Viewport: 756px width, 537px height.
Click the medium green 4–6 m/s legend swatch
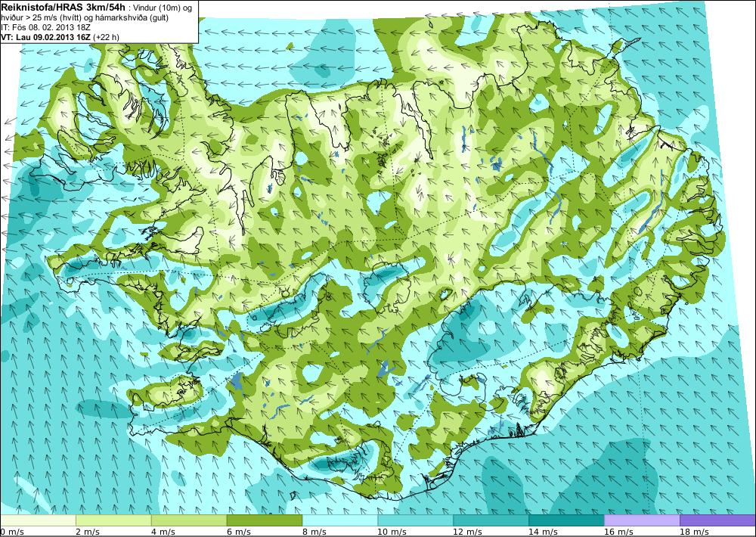(189, 520)
